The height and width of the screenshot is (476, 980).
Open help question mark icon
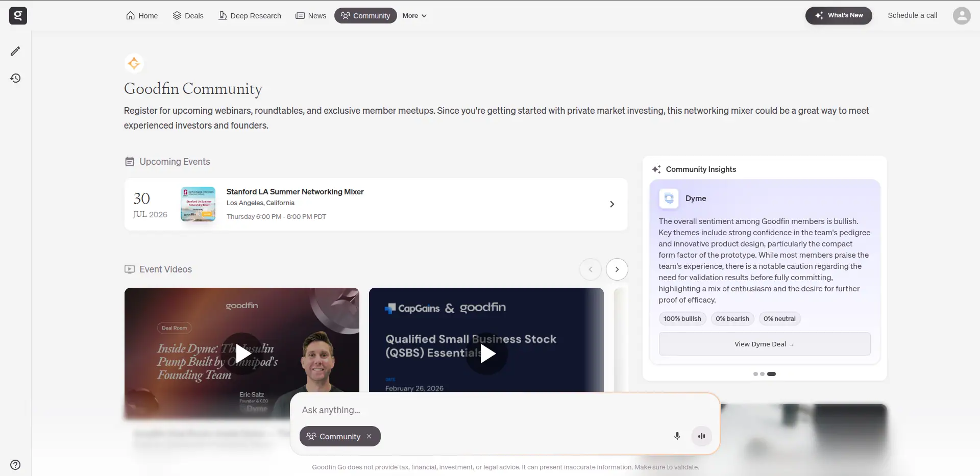[x=15, y=465]
